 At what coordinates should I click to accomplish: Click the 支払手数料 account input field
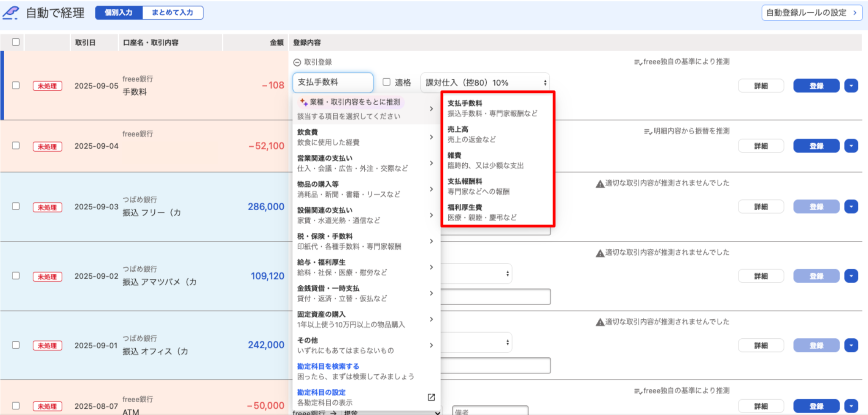[x=333, y=82]
